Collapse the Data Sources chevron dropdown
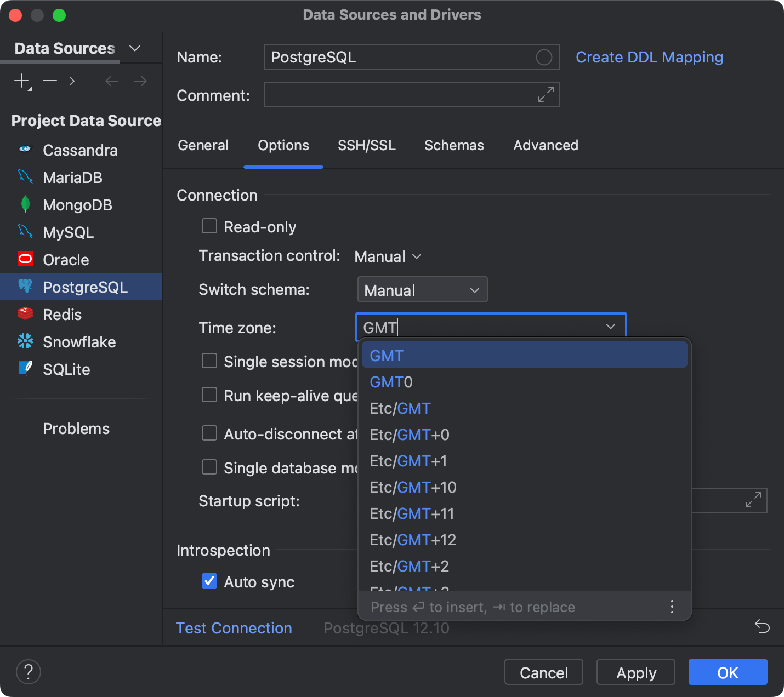 (x=134, y=48)
